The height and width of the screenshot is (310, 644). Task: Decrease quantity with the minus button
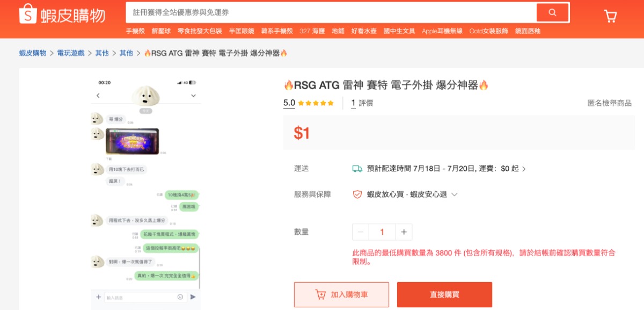pyautogui.click(x=361, y=232)
